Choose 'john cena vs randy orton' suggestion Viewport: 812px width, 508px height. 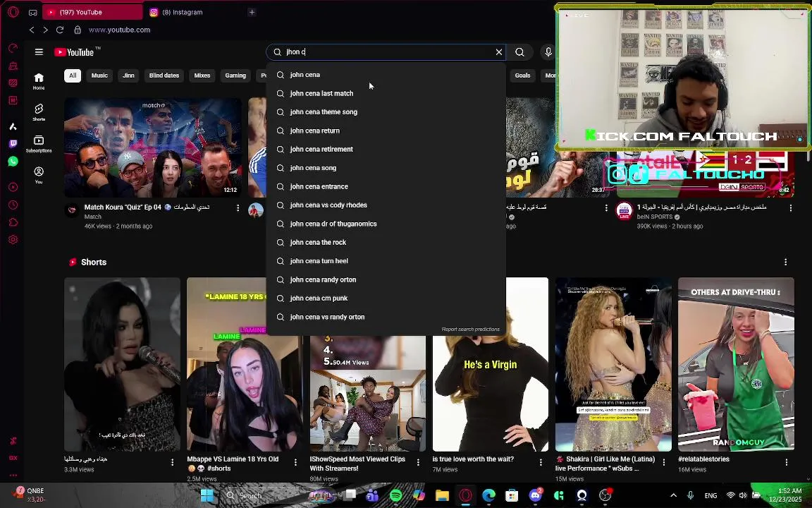click(x=386, y=317)
